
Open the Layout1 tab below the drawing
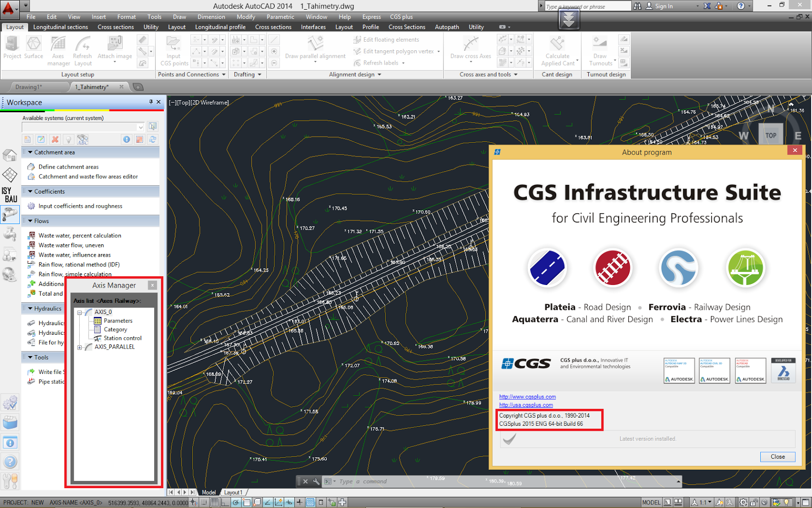point(233,492)
